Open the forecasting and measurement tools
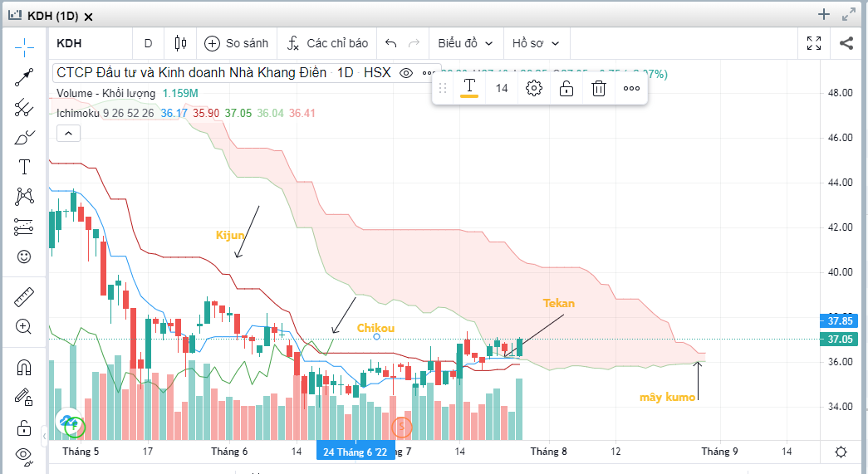This screenshot has width=868, height=474. click(x=24, y=227)
